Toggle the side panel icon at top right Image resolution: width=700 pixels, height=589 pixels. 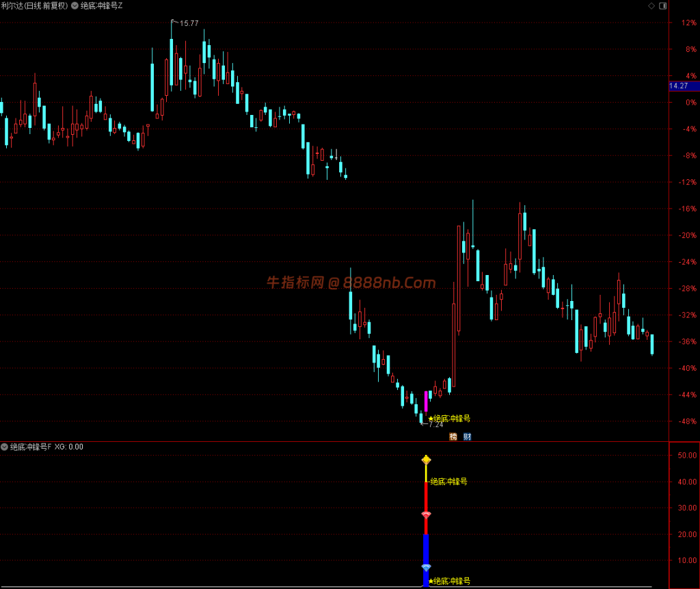(663, 5)
